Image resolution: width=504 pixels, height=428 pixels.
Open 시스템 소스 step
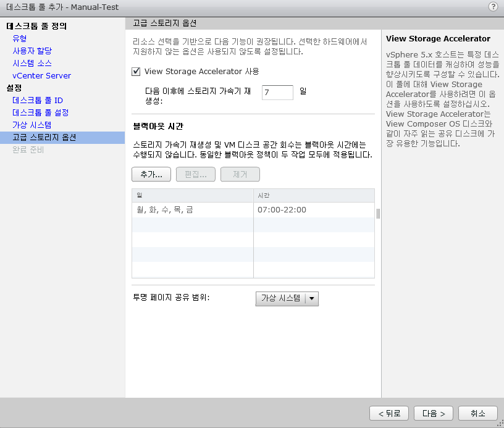[x=32, y=63]
